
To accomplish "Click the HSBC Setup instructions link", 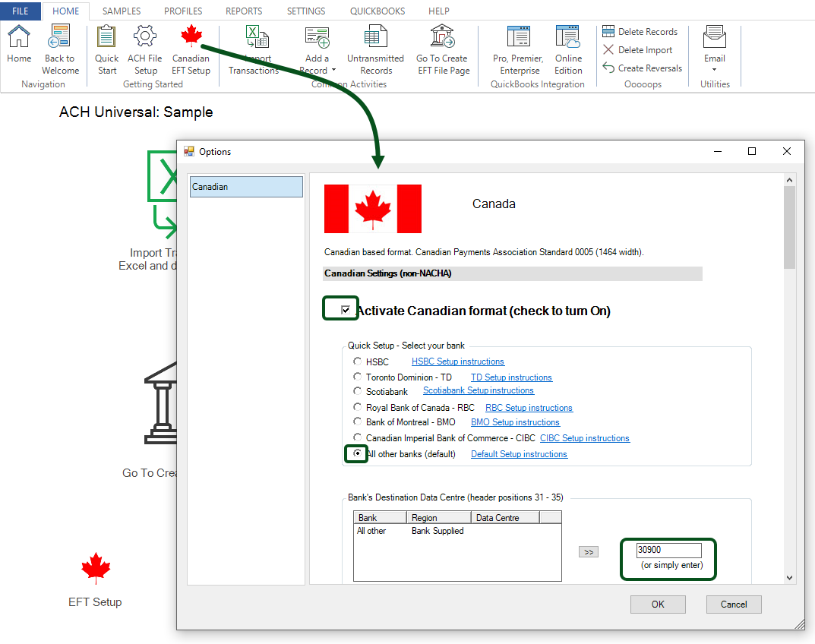I will (457, 361).
